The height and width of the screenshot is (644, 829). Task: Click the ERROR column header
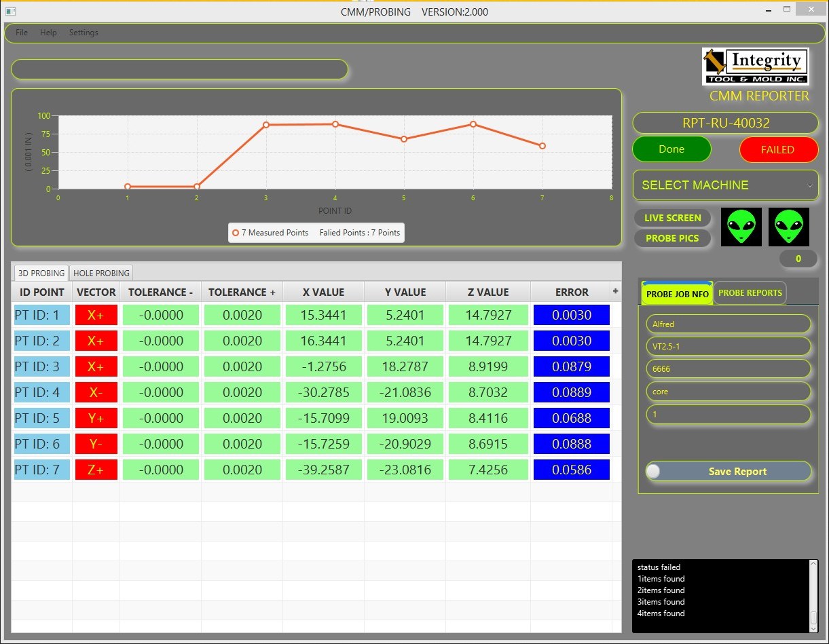click(572, 292)
